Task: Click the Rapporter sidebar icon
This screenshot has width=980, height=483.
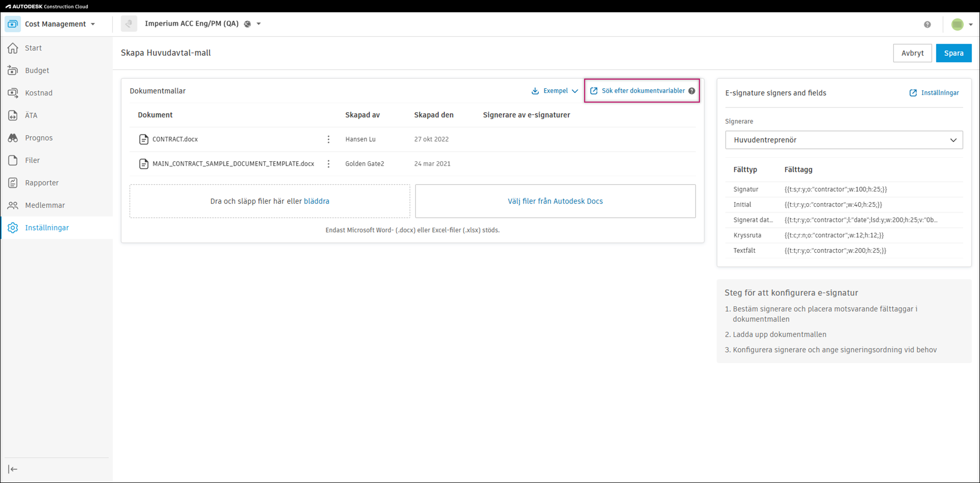Action: click(13, 183)
